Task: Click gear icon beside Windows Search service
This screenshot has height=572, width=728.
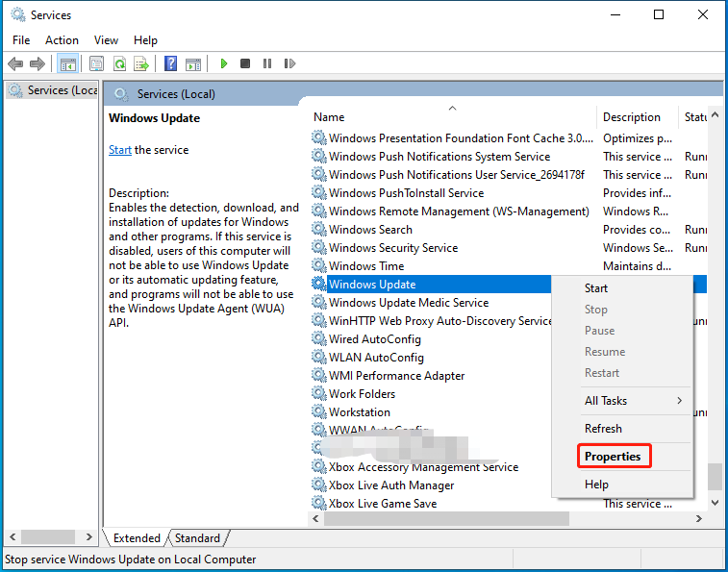Action: coord(318,230)
